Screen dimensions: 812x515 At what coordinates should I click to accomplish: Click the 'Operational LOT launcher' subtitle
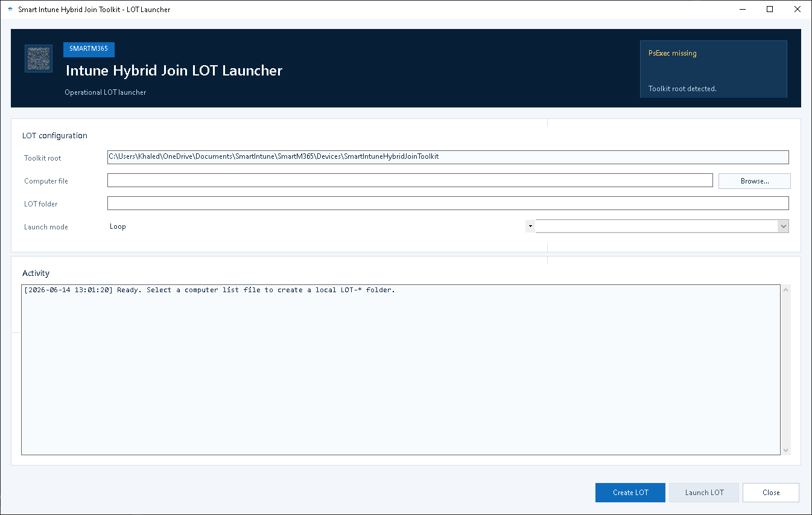105,92
